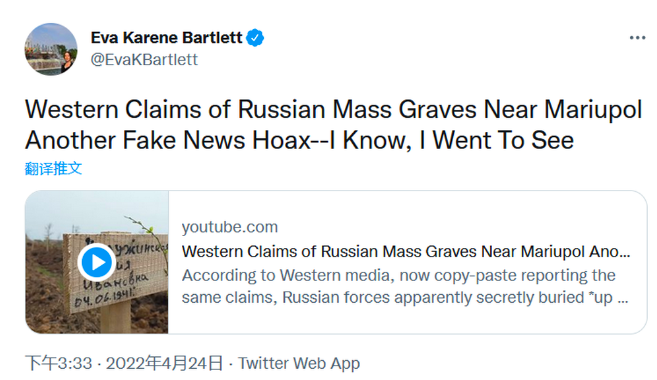Click blank space right of the tweet timestamp
This screenshot has width=657, height=380.
pos(503,363)
